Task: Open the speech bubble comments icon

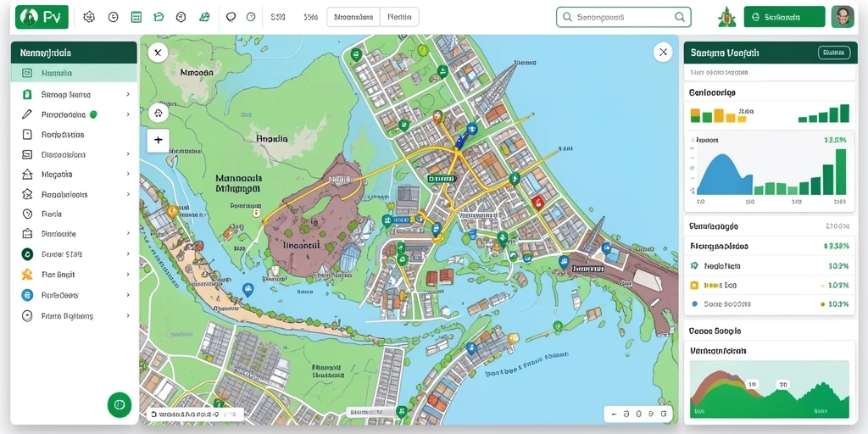Action: [231, 17]
